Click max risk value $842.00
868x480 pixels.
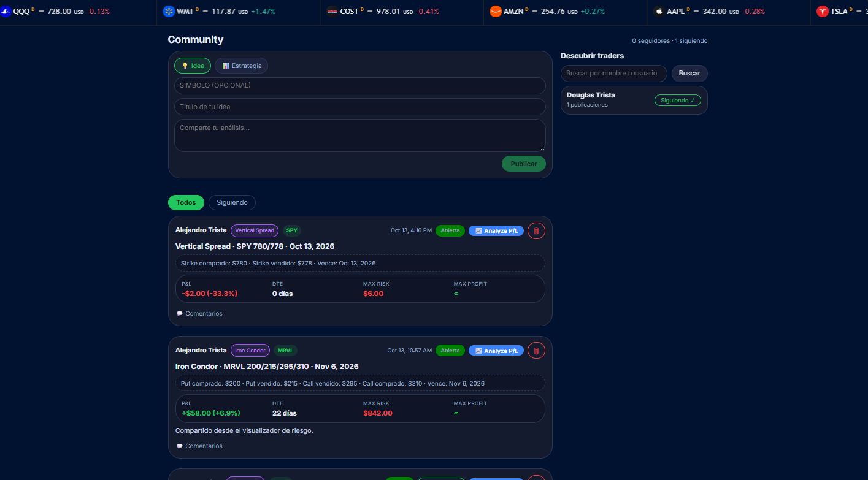[x=378, y=413]
